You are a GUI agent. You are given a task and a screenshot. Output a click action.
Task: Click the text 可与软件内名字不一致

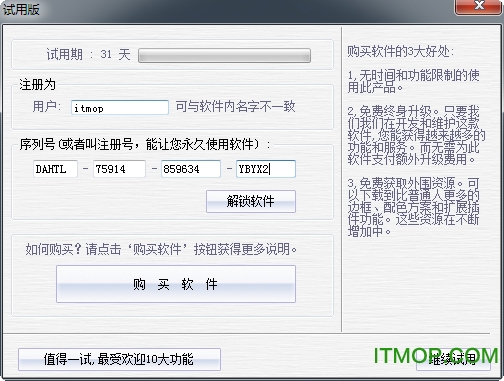click(x=235, y=107)
